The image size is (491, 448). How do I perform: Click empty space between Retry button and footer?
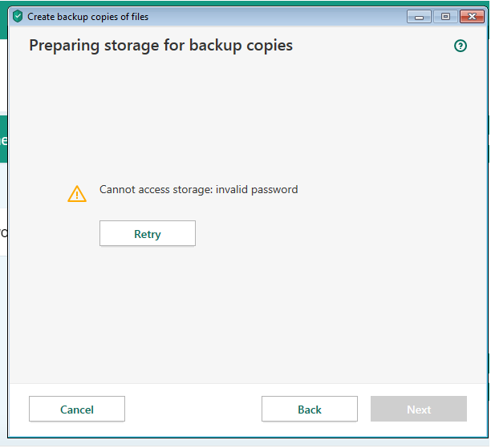point(241,313)
